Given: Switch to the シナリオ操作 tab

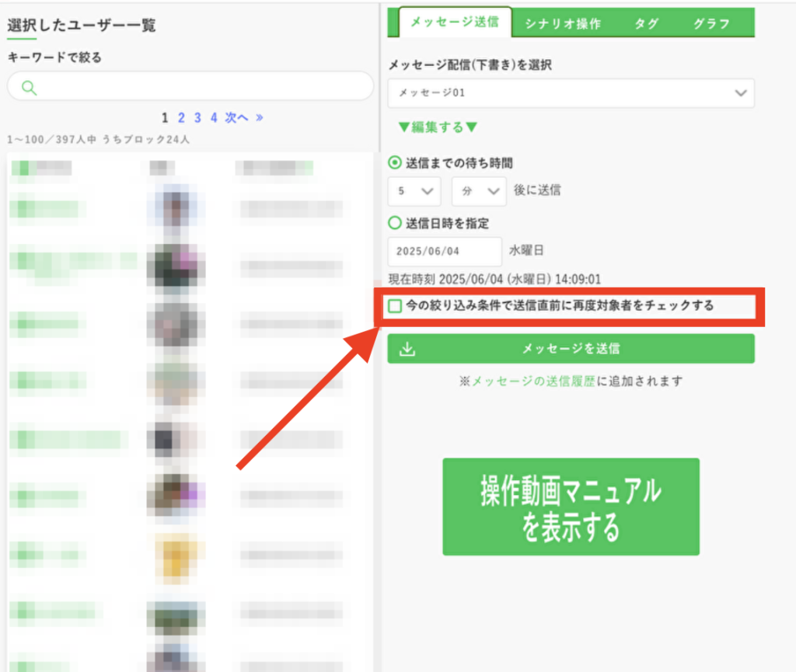Looking at the screenshot, I should tap(563, 23).
